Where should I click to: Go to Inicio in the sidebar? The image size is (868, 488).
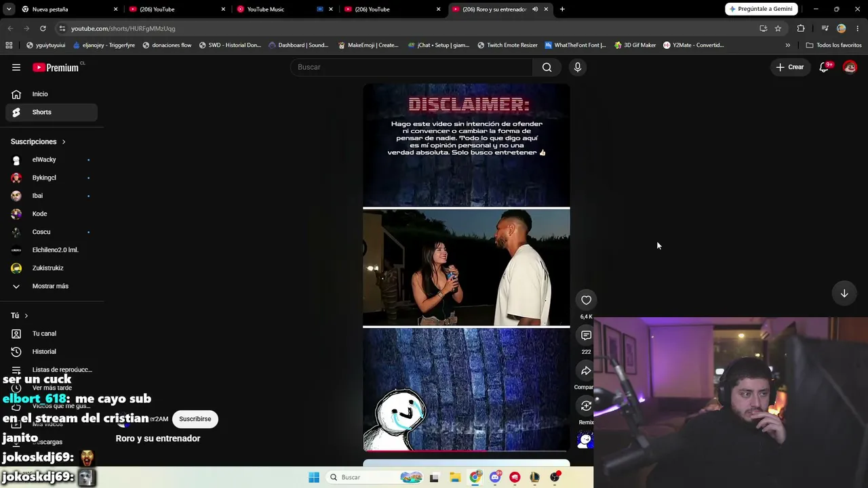point(52,94)
